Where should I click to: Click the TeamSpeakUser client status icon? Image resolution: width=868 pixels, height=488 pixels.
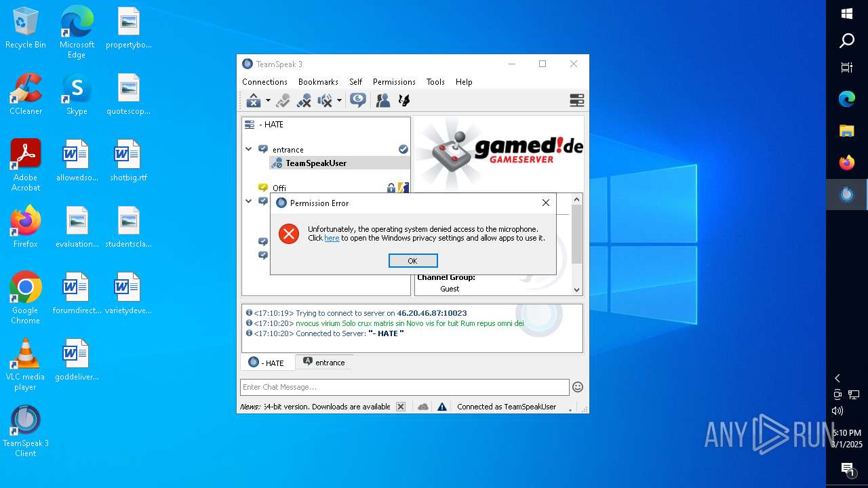pos(277,163)
